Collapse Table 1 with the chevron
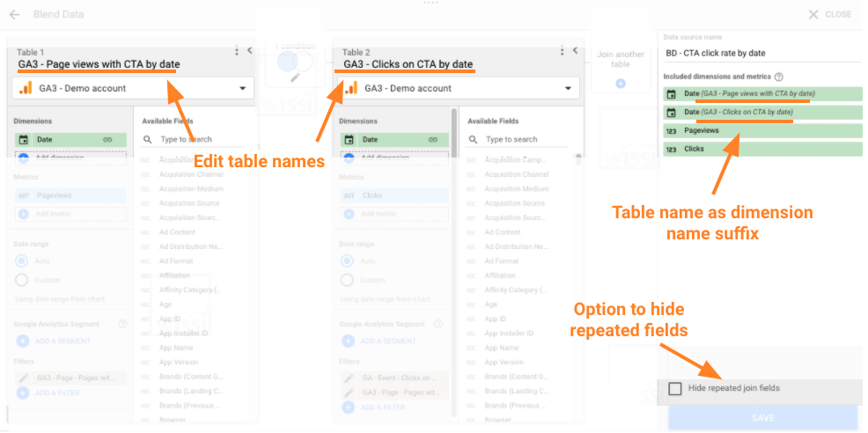The image size is (868, 433). pos(250,50)
